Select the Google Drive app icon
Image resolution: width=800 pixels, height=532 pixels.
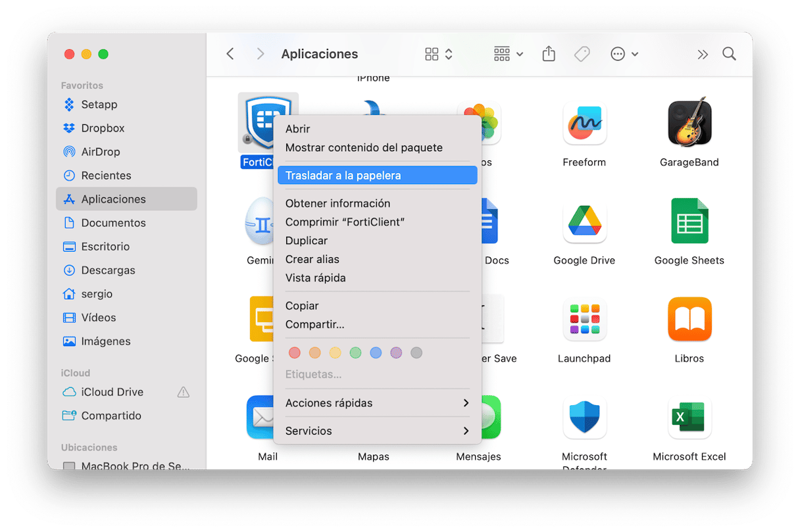pos(584,222)
